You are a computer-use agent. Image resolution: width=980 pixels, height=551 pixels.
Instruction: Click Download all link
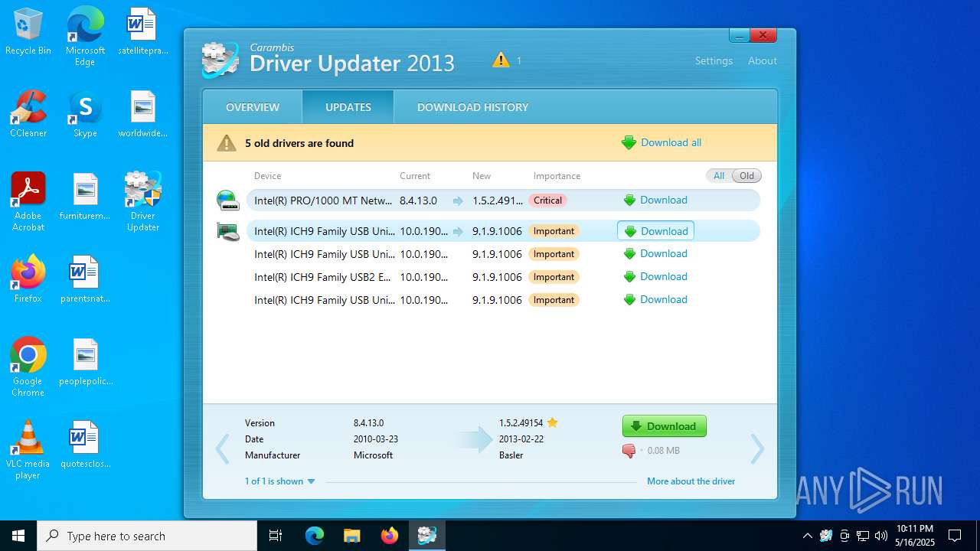pos(661,142)
